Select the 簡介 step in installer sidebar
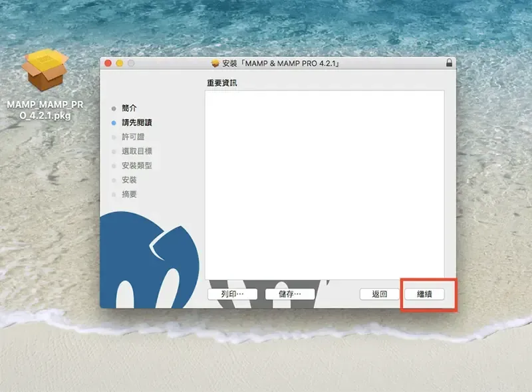Viewport: 532px width, 392px height. click(129, 108)
